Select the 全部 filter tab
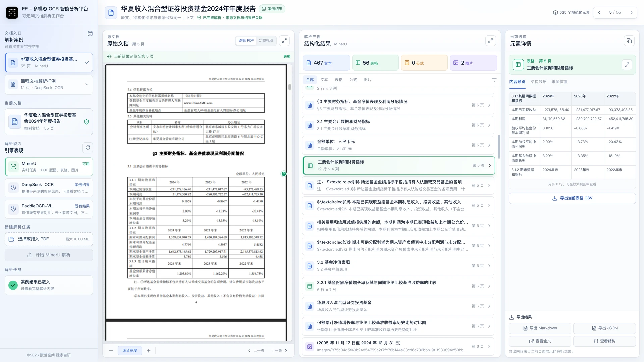Image resolution: width=644 pixels, height=362 pixels. pos(310,80)
